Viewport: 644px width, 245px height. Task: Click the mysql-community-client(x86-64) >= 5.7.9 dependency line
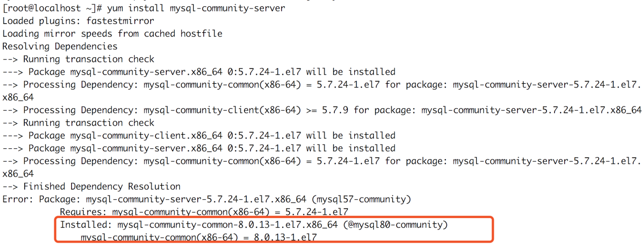click(x=322, y=110)
